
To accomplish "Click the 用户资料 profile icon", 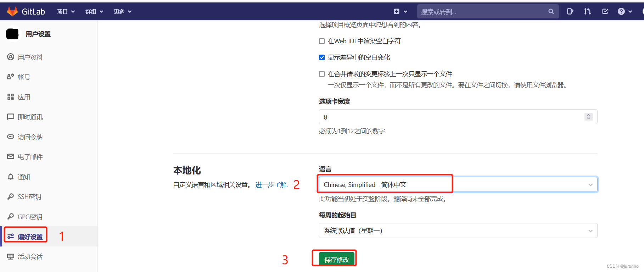I will tap(11, 57).
